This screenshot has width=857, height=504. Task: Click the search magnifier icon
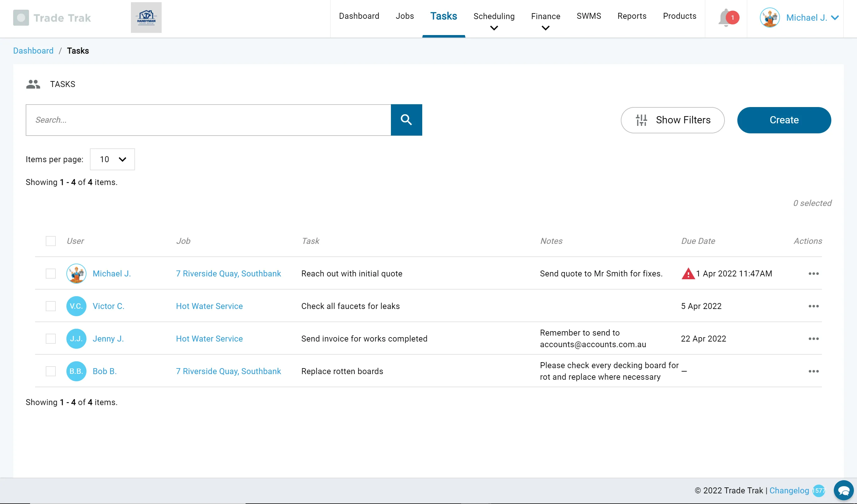coord(406,120)
